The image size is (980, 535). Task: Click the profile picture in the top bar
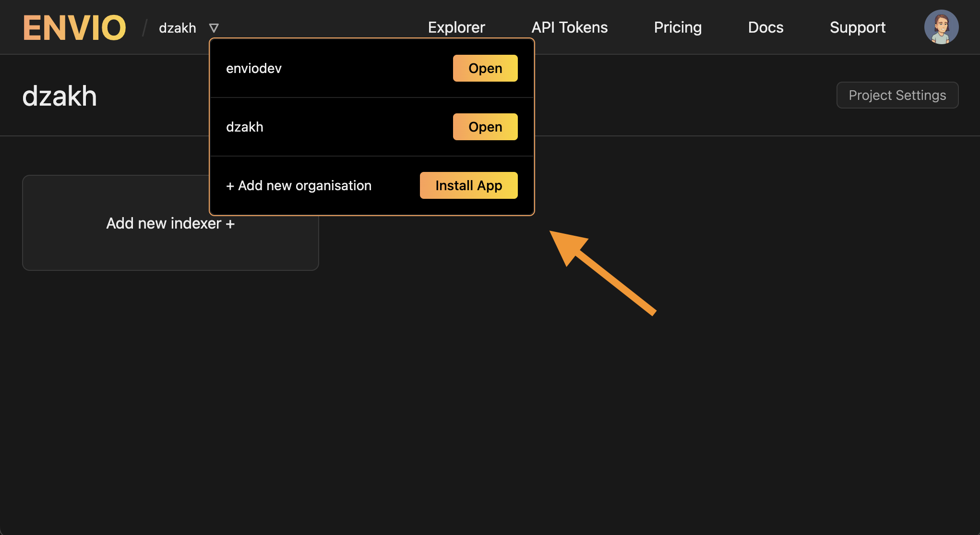(x=941, y=27)
